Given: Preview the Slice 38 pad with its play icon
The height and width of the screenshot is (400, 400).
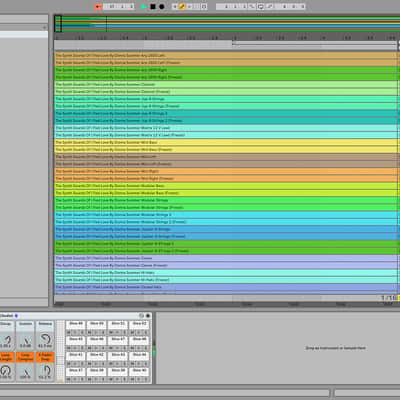Looking at the screenshot, I should (96, 379).
